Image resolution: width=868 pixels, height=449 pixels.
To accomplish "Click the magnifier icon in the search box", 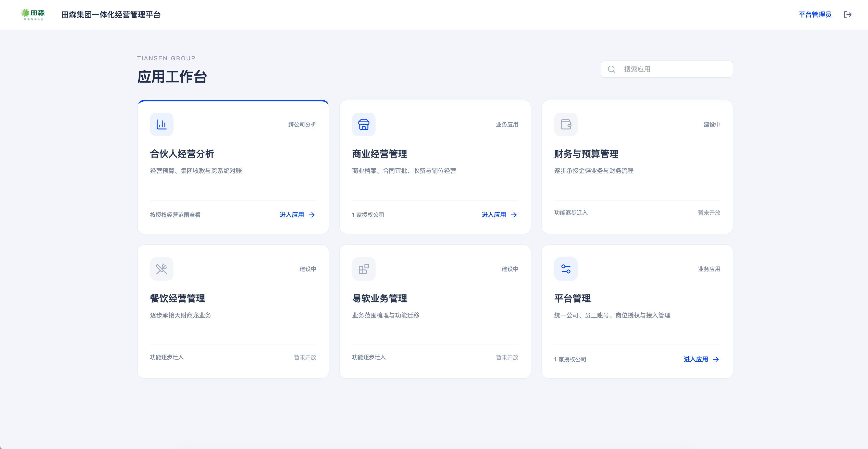I will 611,69.
